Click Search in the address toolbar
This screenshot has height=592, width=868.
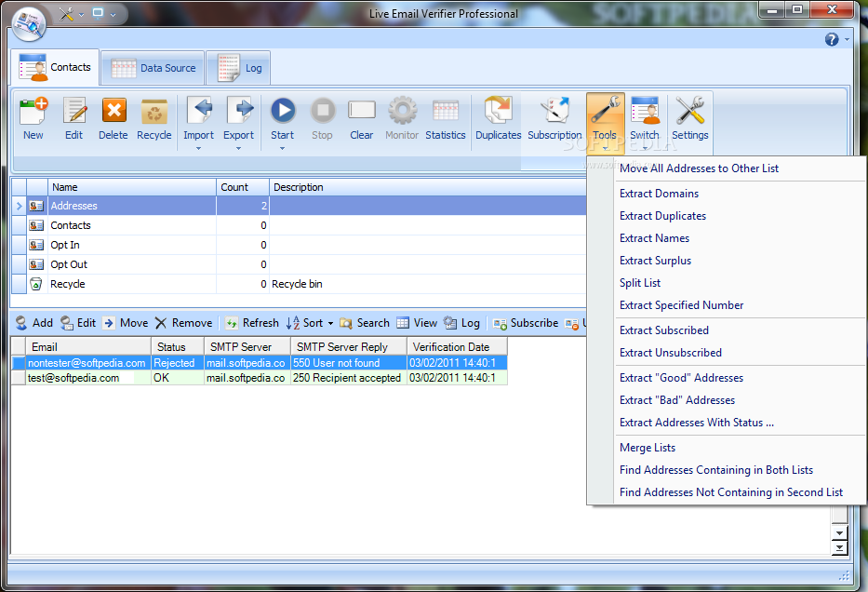(365, 323)
